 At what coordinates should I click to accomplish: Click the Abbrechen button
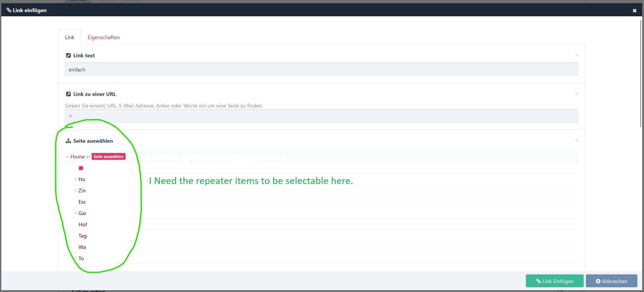click(611, 281)
